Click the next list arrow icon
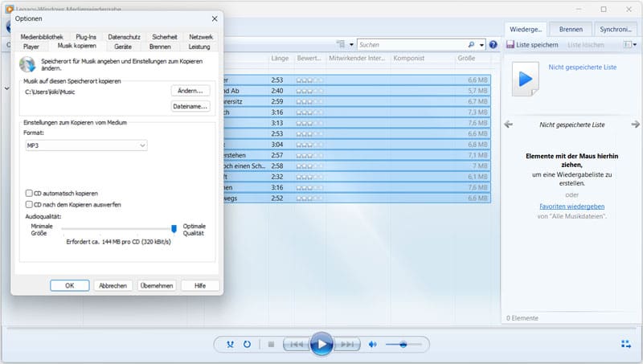The image size is (643, 364). pyautogui.click(x=635, y=125)
